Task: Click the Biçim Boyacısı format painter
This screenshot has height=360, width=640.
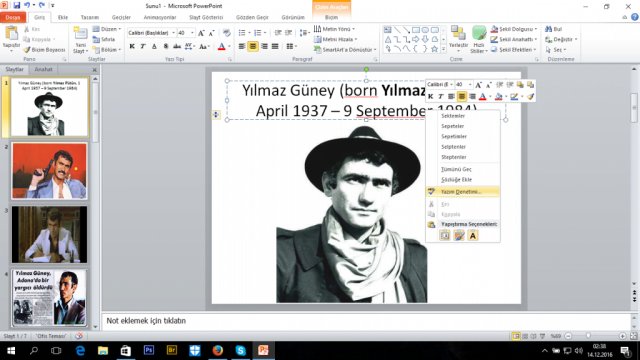Action: tap(44, 50)
